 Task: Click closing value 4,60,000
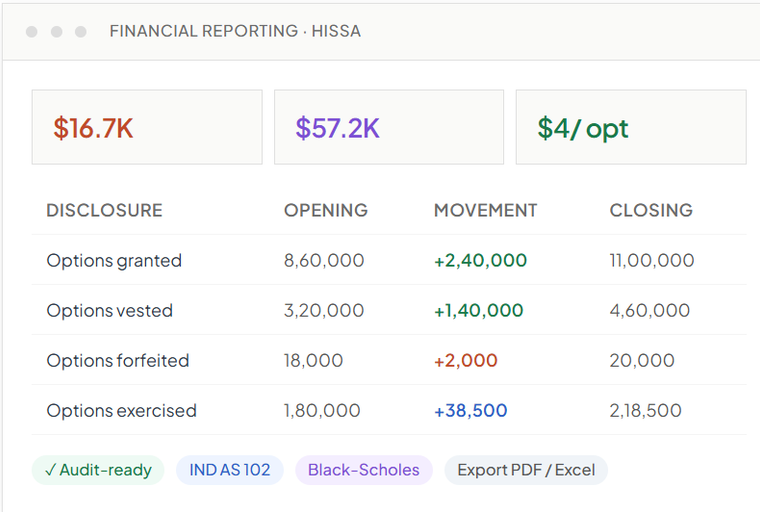649,311
